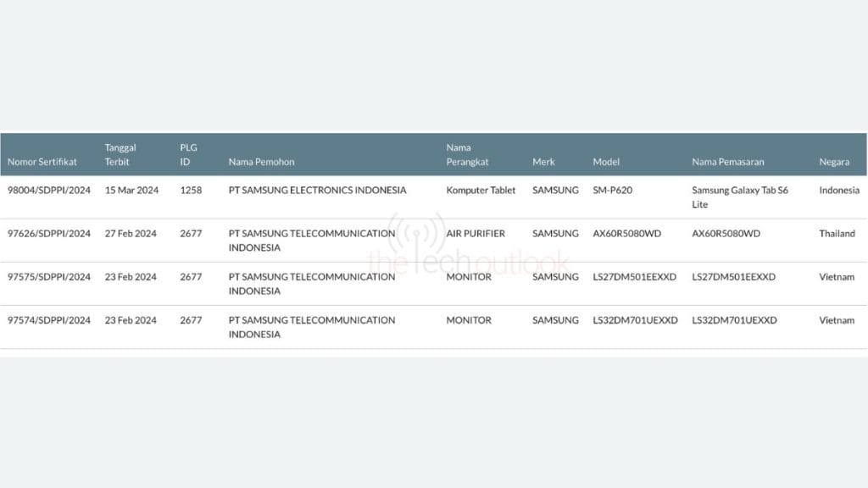
Task: Open certificate 97626/SDPPI/2024
Action: pos(48,234)
